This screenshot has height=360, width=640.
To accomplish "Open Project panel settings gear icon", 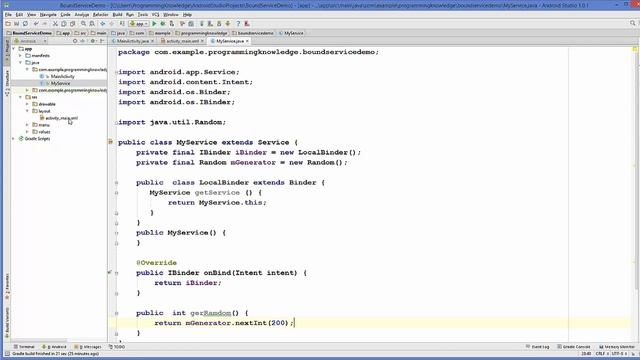I will (x=93, y=41).
